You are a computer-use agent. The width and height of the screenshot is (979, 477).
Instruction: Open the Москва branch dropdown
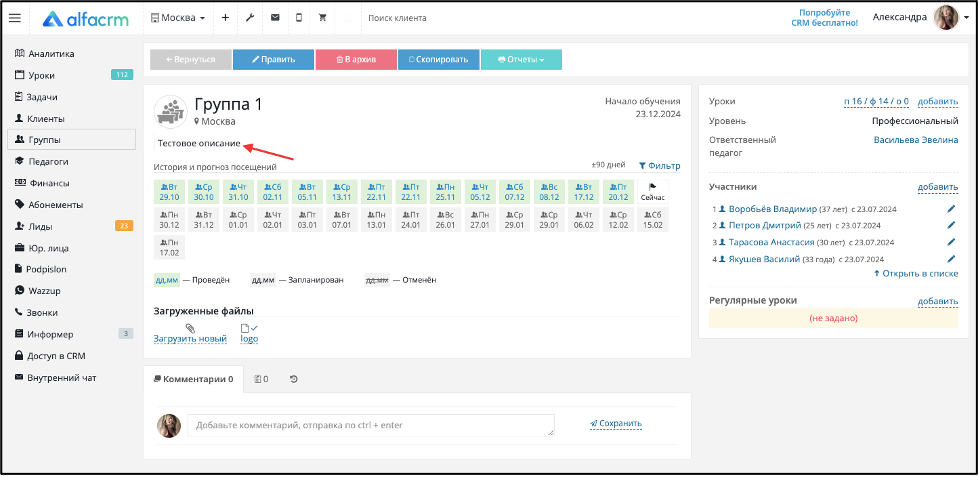coord(178,18)
